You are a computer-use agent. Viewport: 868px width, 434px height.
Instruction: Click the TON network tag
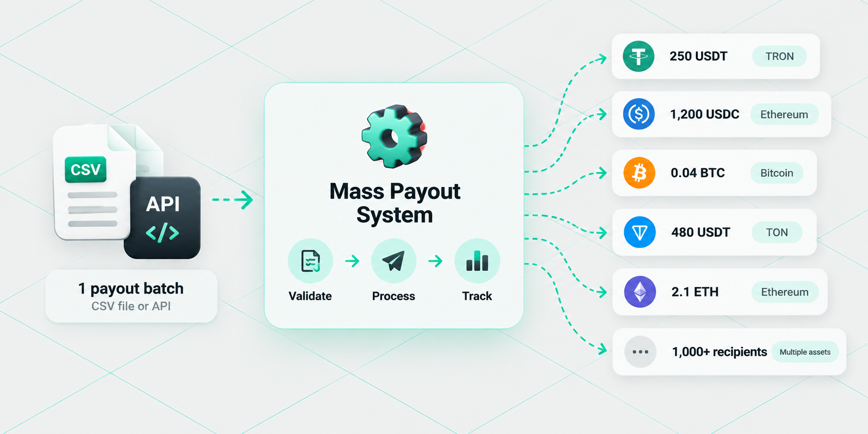tap(777, 232)
